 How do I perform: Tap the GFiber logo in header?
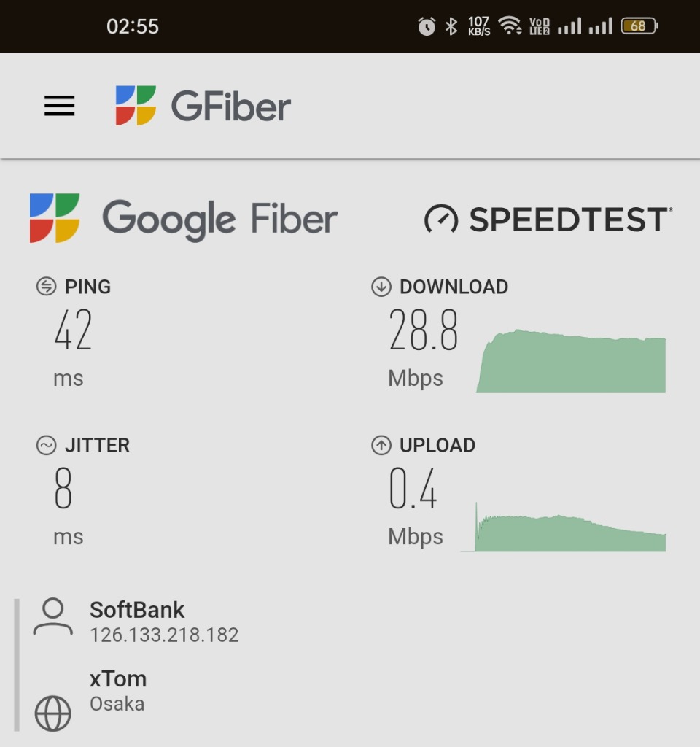pyautogui.click(x=203, y=106)
